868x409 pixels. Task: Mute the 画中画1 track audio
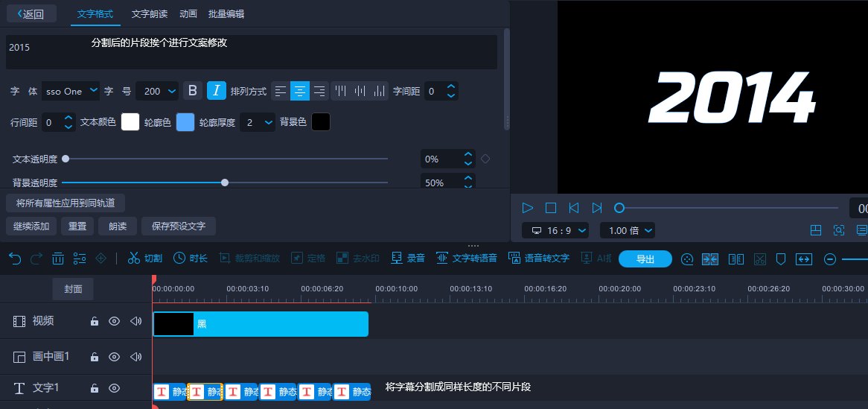point(135,356)
